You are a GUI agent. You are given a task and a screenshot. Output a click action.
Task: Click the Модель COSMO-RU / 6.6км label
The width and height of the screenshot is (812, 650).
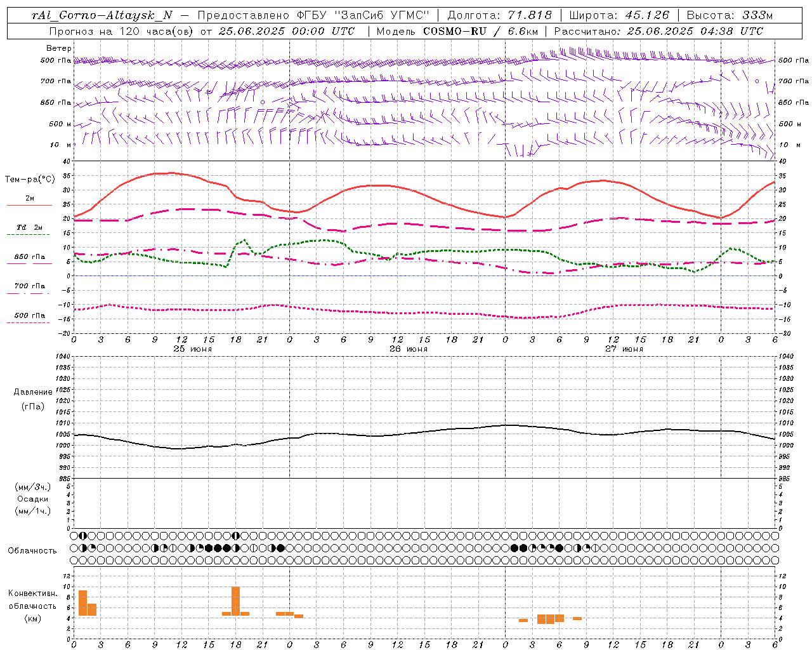[x=457, y=31]
